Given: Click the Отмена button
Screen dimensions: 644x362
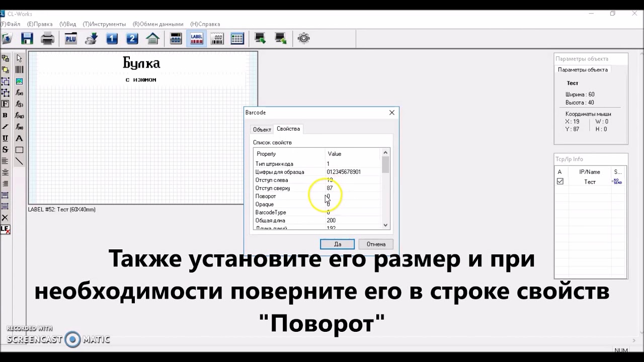Looking at the screenshot, I should [x=376, y=244].
